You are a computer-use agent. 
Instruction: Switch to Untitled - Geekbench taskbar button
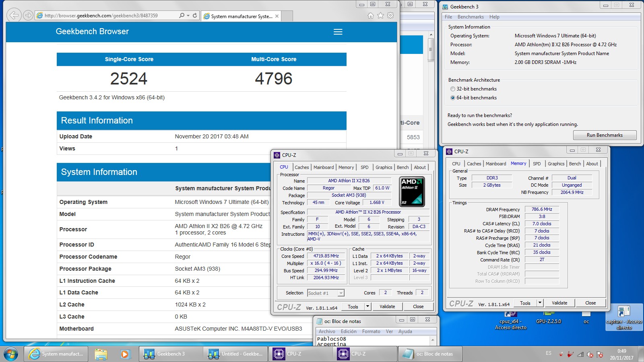pos(235,354)
